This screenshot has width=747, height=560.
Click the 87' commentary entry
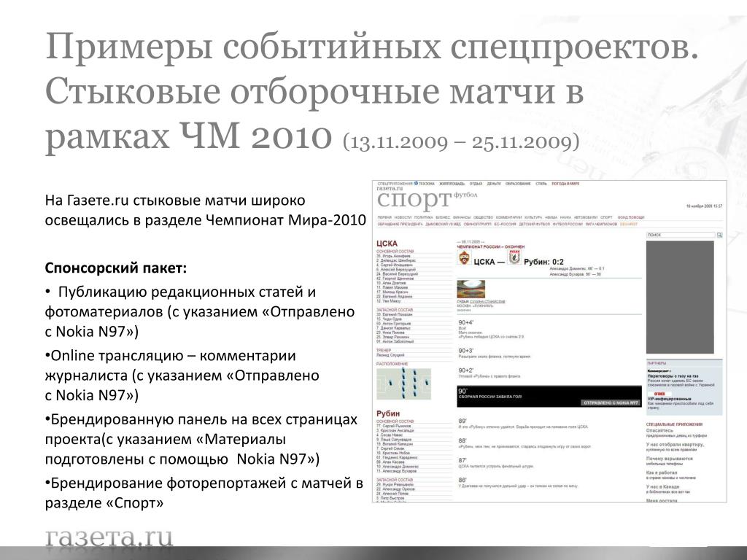tap(495, 463)
